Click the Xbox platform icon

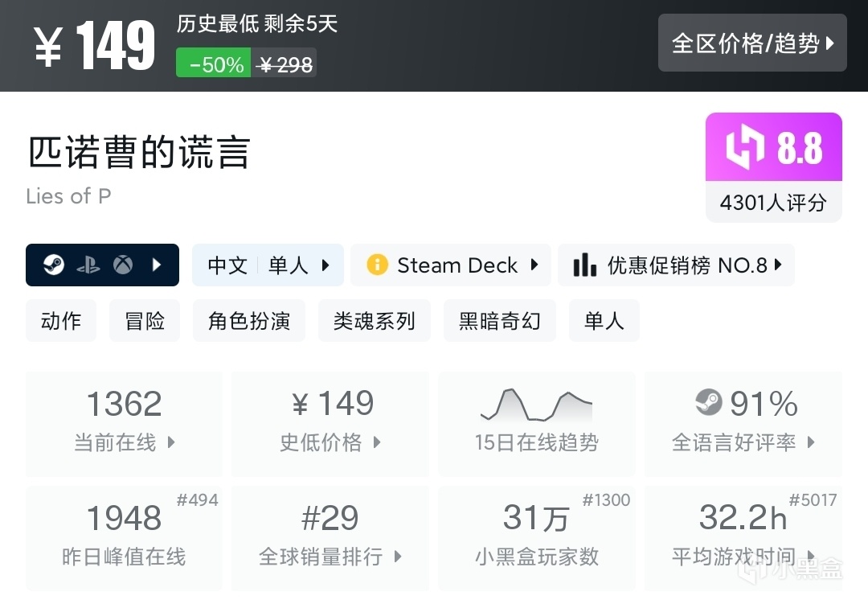(122, 265)
